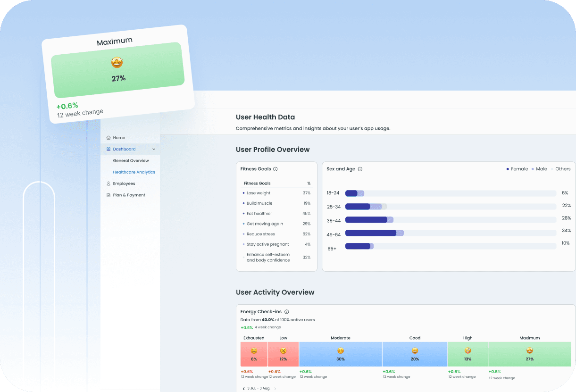Toggle Female legend item
Viewport: 576px width, 392px height.
517,169
